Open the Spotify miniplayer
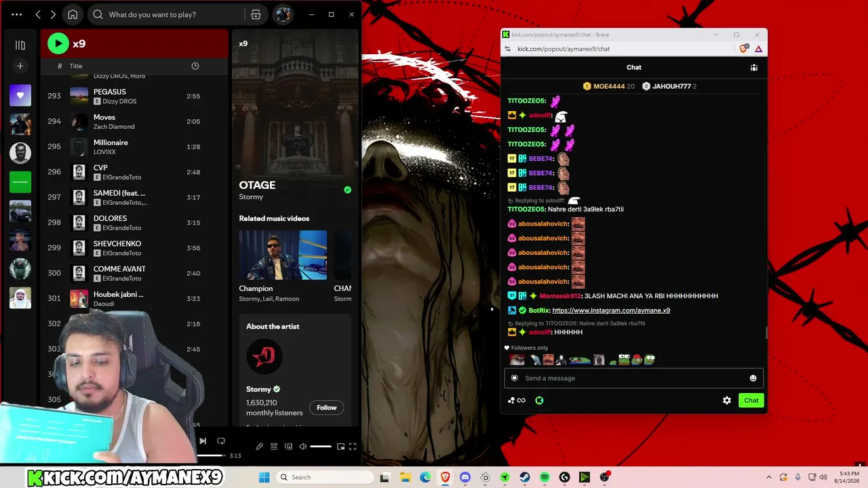Viewport: 868px width, 488px height. [x=340, y=447]
